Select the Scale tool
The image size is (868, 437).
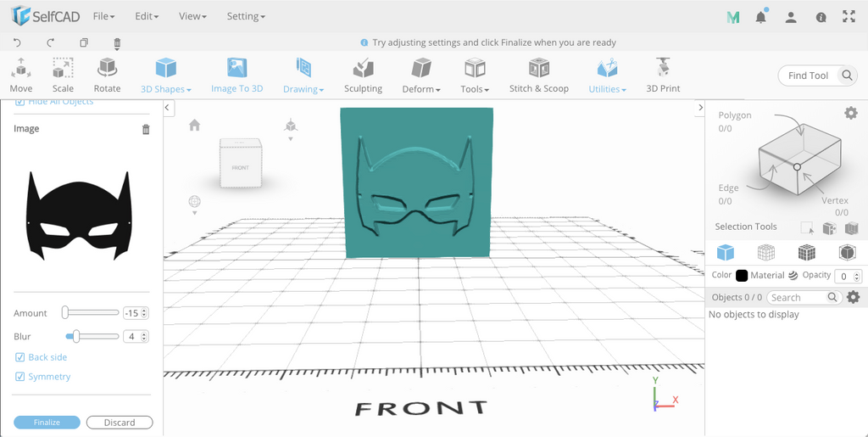click(x=63, y=76)
